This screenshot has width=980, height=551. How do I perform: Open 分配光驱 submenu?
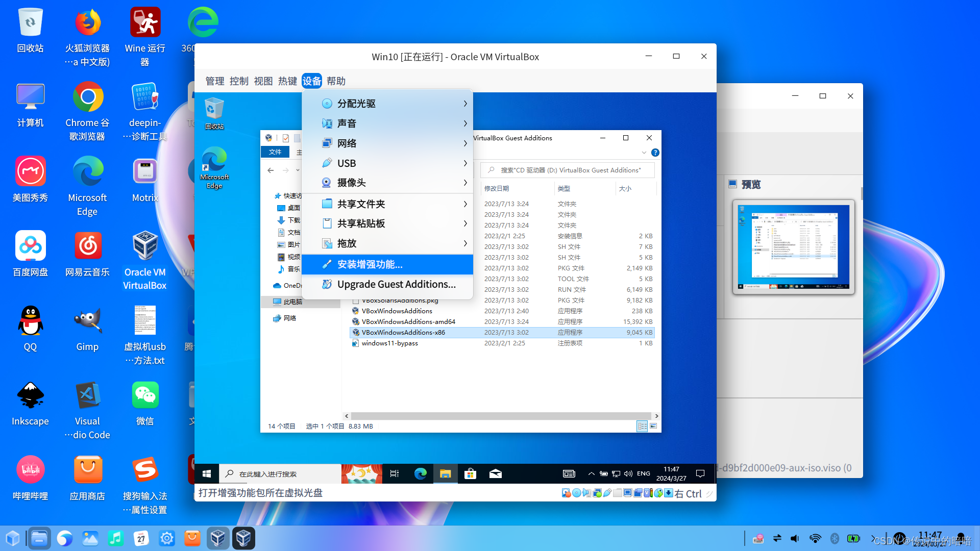tap(387, 103)
